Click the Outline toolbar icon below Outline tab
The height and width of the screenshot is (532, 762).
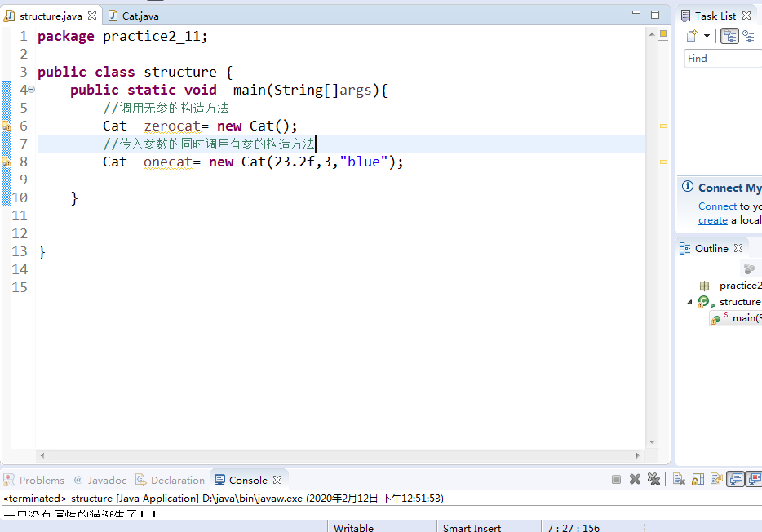[x=749, y=268]
